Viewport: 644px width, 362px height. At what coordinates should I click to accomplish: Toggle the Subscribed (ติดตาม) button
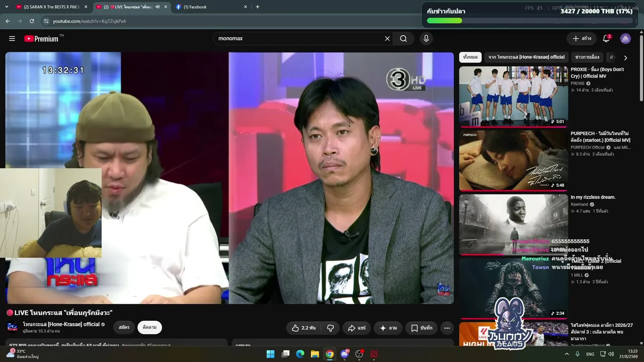(x=149, y=327)
